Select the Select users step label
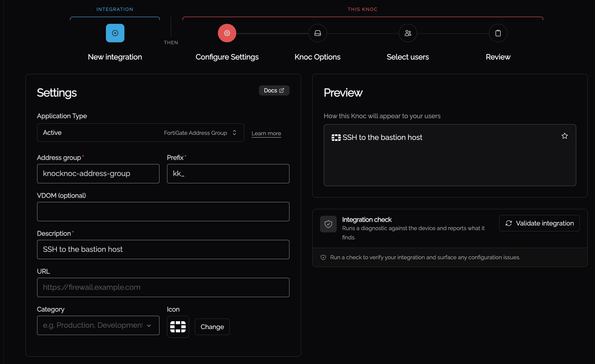 (x=408, y=57)
